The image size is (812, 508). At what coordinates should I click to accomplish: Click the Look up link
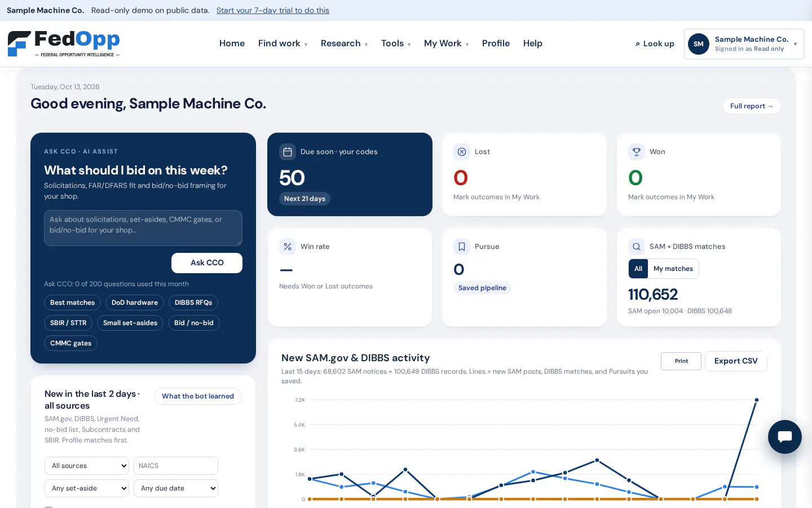(655, 43)
